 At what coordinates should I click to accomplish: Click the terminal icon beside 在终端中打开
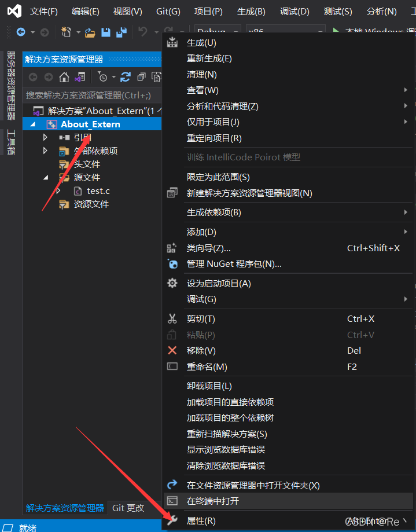172,501
